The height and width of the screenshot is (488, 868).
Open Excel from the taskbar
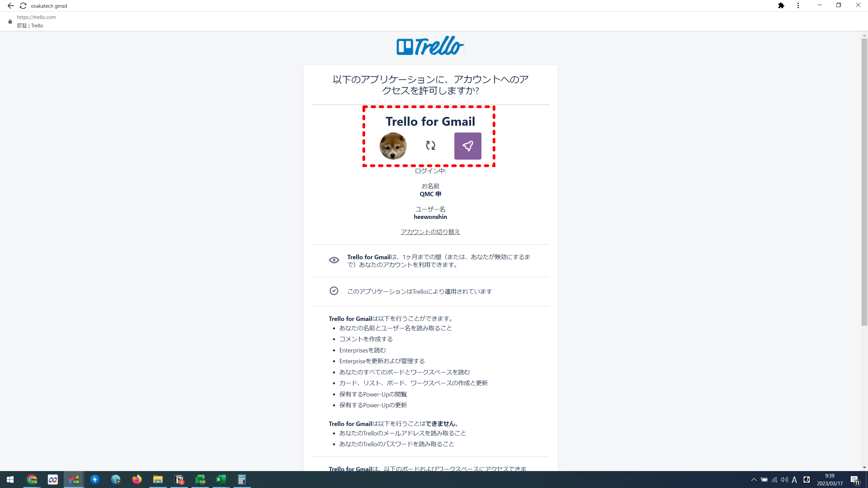pos(221,480)
